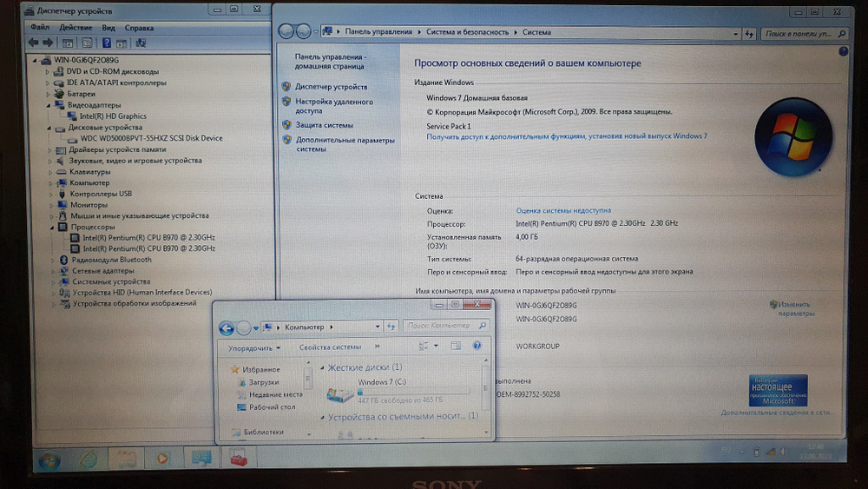Expand Сетевые адаптеры node
The width and height of the screenshot is (868, 489).
53,271
